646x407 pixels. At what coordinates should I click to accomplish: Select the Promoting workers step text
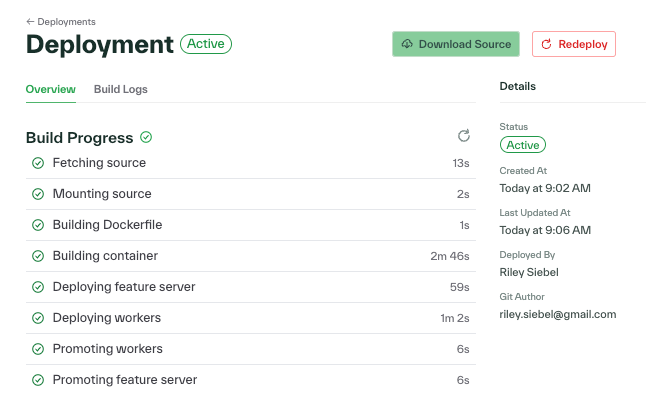pyautogui.click(x=108, y=349)
